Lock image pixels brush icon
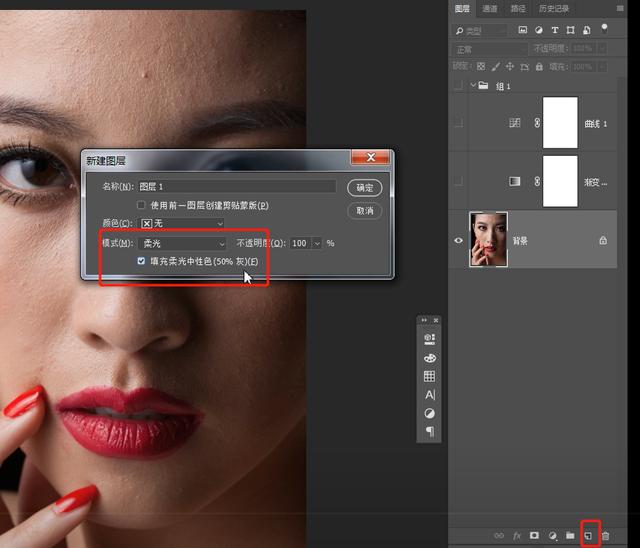 click(496, 66)
